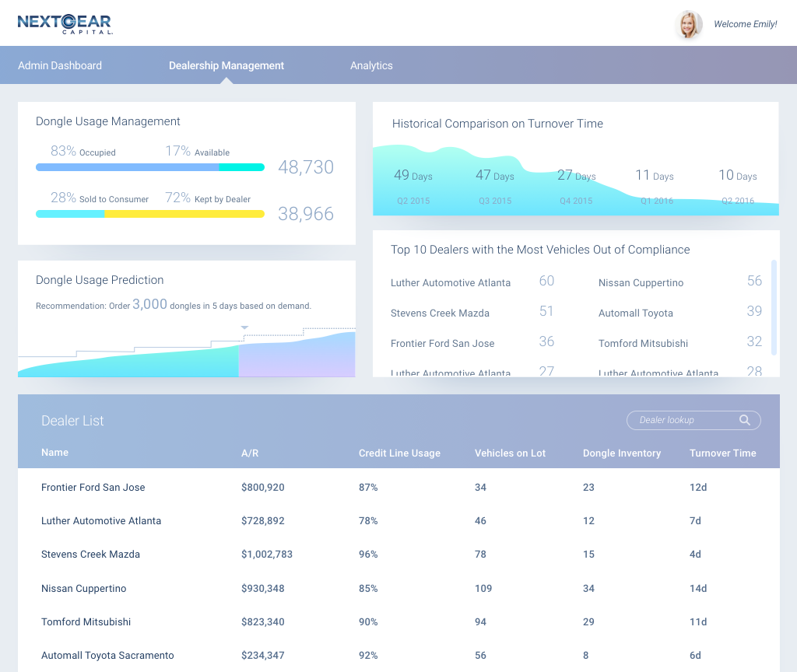Select Frontier Ford San Jose in compliance list
Viewport: 797px width, 672px height.
(472, 343)
